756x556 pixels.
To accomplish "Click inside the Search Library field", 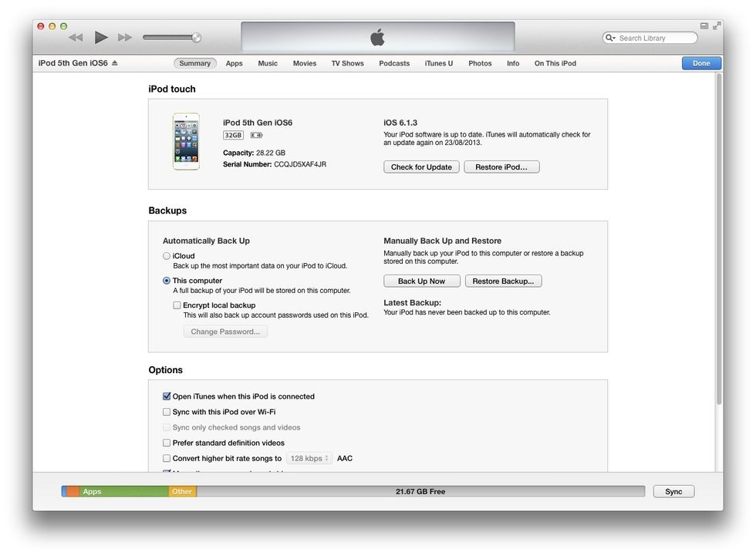I will point(654,38).
